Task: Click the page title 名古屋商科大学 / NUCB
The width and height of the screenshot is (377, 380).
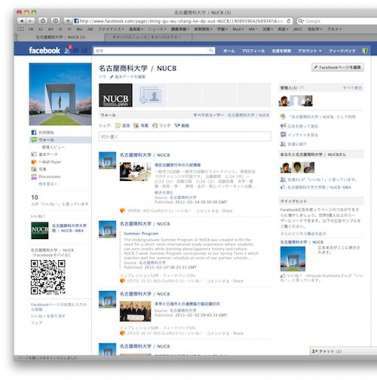Action: tap(137, 68)
